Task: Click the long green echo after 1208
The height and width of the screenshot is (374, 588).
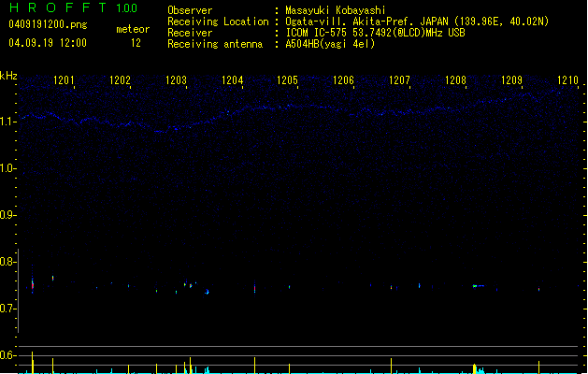Action: coord(478,286)
